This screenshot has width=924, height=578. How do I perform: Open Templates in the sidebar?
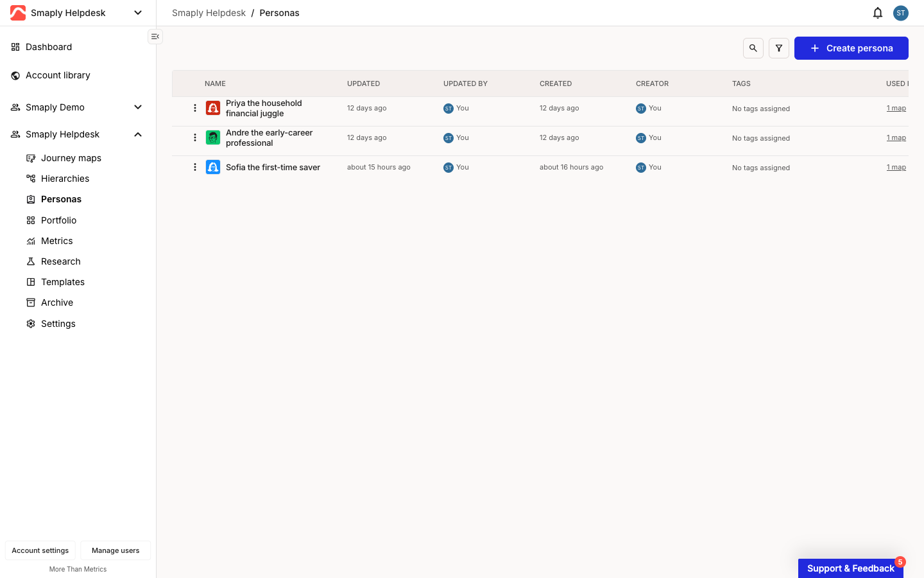63,282
